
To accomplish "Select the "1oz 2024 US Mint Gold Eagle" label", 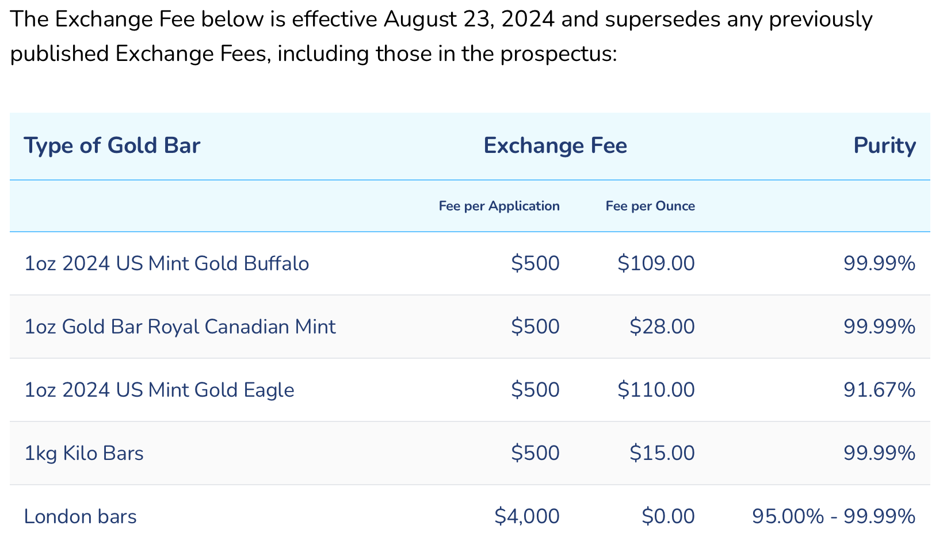I will click(159, 390).
